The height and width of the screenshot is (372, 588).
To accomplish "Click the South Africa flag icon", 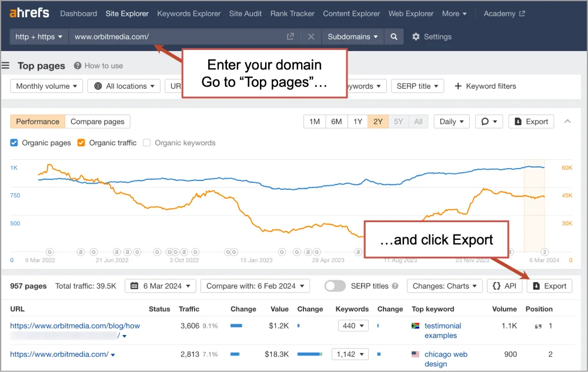I will click(x=415, y=326).
